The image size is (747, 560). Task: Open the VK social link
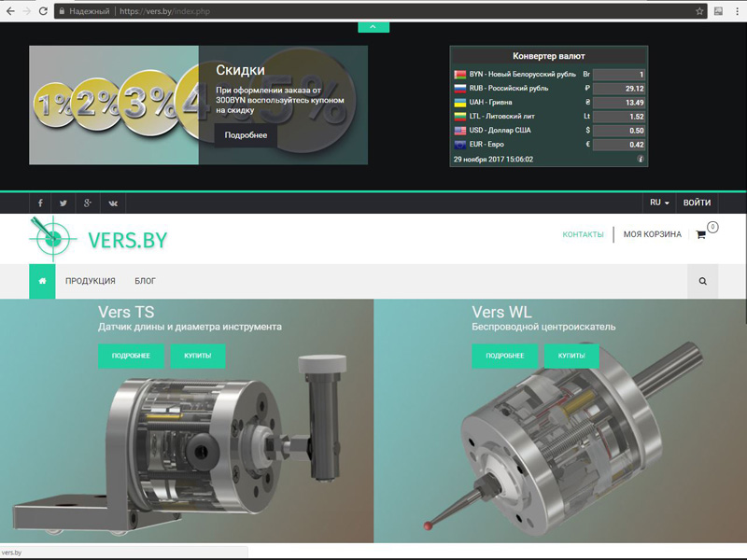click(113, 203)
